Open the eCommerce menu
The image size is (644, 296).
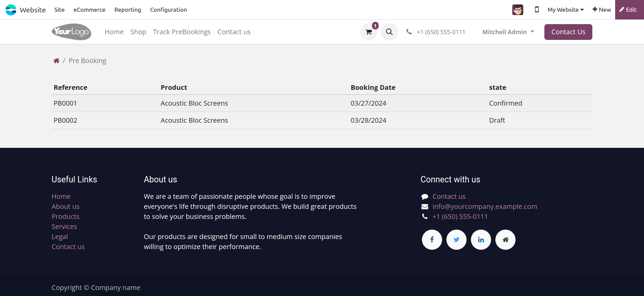coord(89,10)
